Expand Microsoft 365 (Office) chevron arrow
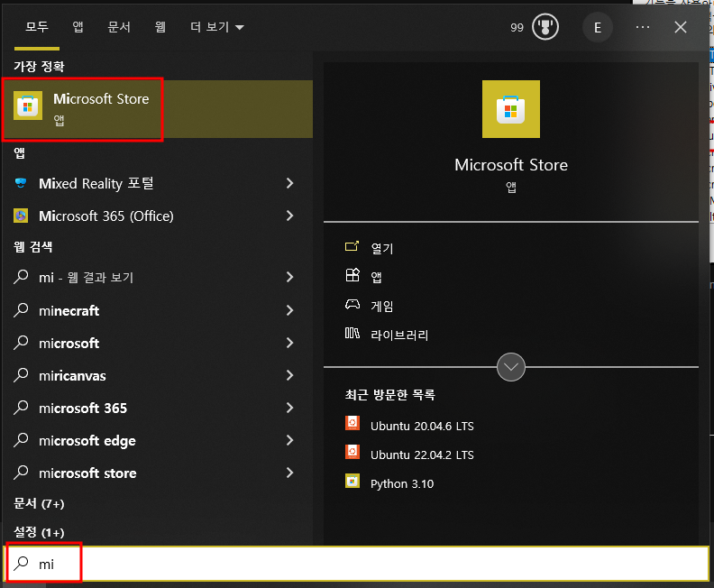 pos(289,216)
